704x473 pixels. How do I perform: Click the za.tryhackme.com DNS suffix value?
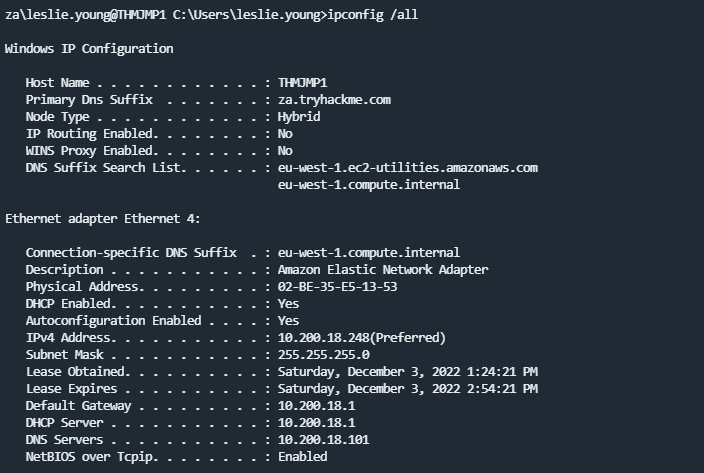pos(348,100)
